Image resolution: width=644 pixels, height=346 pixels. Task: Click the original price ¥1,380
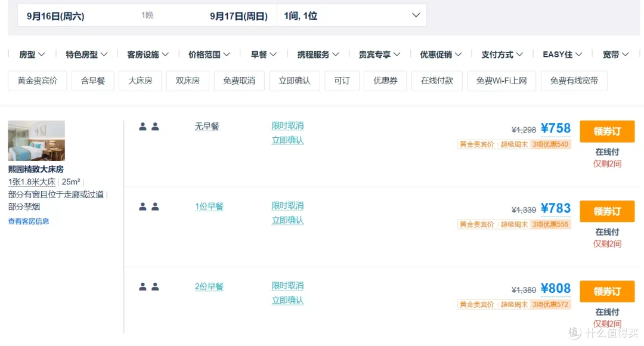[524, 290]
